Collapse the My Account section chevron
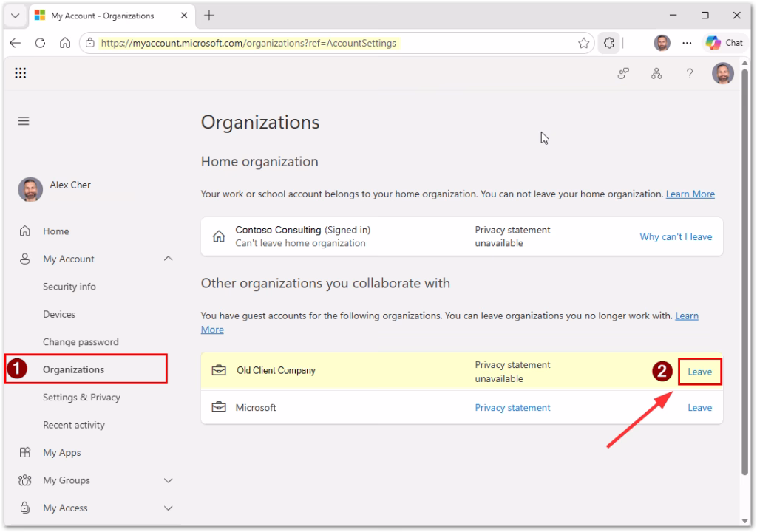Viewport: 757px width, 532px height. [168, 259]
